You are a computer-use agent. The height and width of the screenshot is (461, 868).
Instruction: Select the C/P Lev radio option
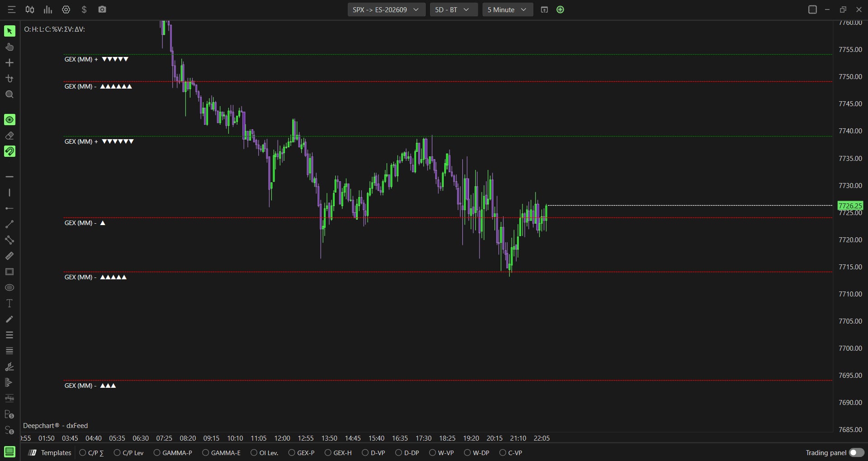[x=129, y=452]
